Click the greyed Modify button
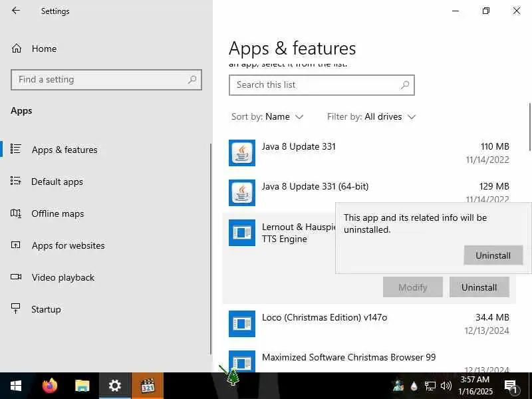Screen dimensions: 532x399 point(412,287)
